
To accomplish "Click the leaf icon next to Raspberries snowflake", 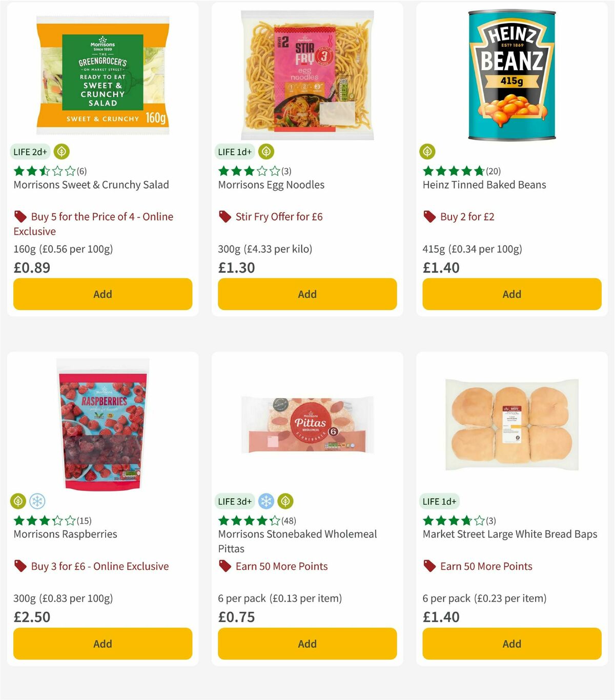I will click(17, 501).
